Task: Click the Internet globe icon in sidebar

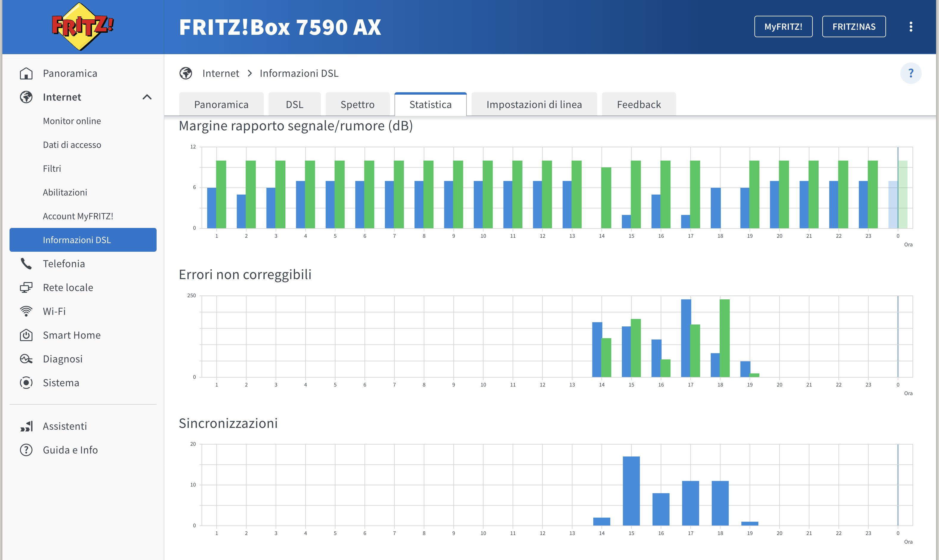Action: [x=26, y=97]
